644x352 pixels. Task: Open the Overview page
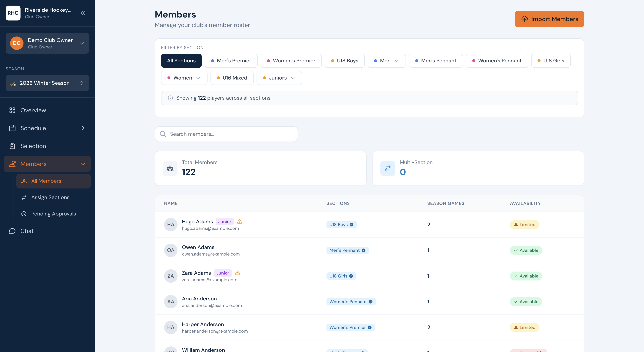(47, 110)
